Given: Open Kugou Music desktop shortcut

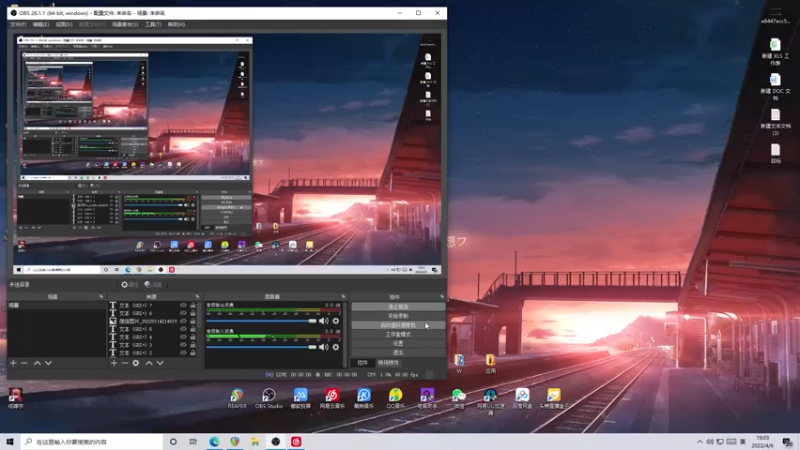Looking at the screenshot, I should coord(364,398).
